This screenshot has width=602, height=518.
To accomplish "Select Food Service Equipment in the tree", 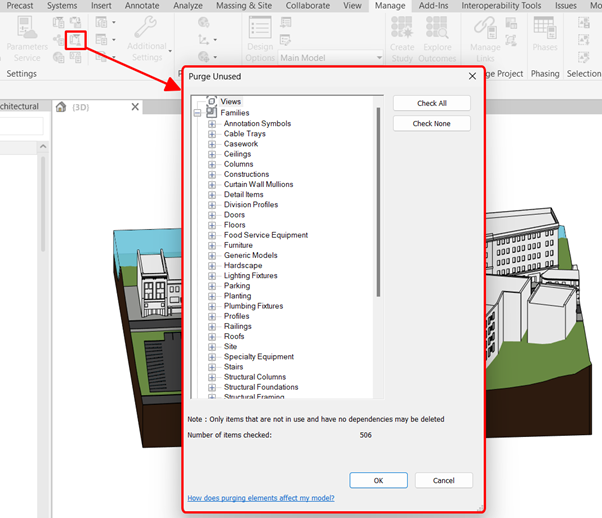I will (x=266, y=235).
